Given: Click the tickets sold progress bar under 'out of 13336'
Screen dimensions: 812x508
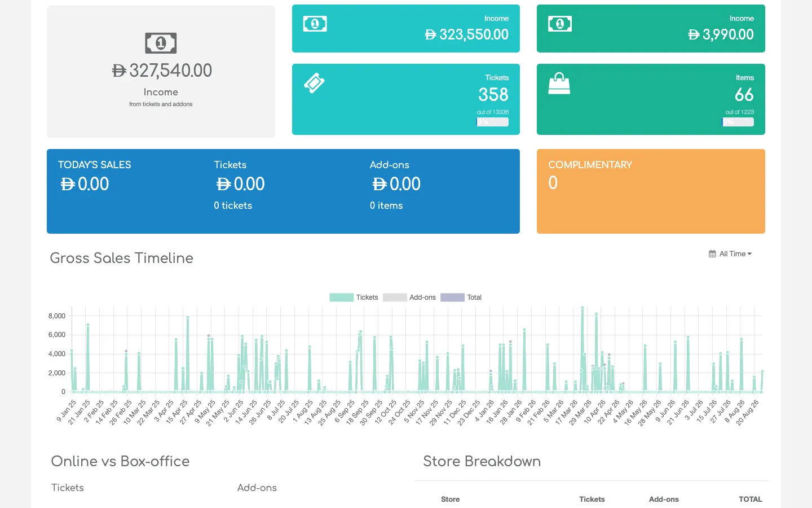Looking at the screenshot, I should pyautogui.click(x=492, y=122).
